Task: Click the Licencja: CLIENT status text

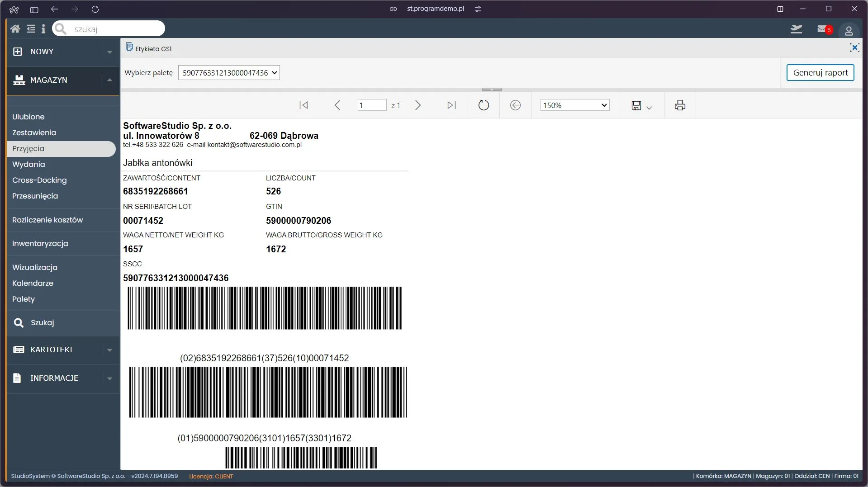Action: [x=211, y=476]
